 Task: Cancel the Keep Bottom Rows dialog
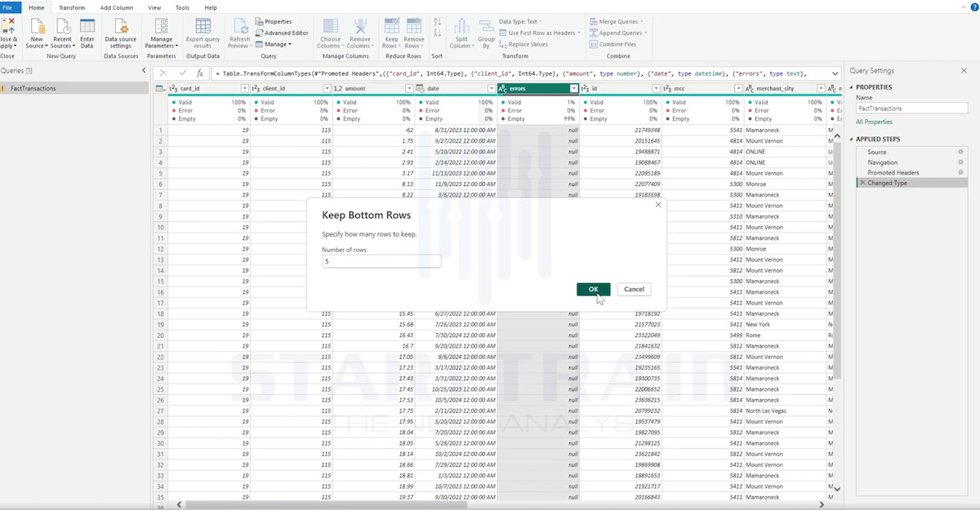pyautogui.click(x=634, y=289)
